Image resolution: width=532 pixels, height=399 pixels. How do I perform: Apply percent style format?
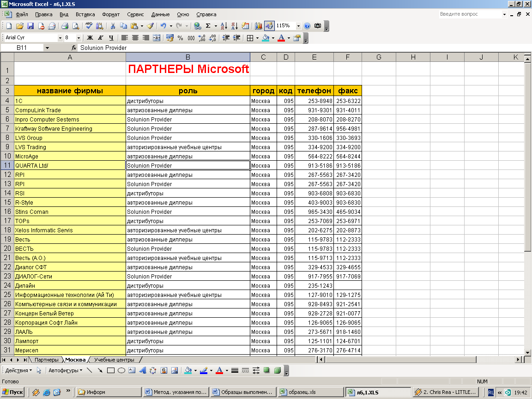[x=181, y=38]
